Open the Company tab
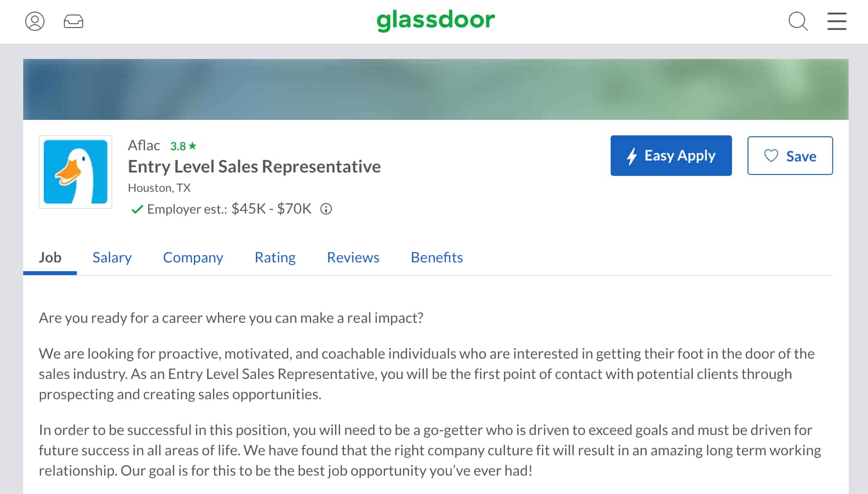The height and width of the screenshot is (494, 868). point(193,258)
